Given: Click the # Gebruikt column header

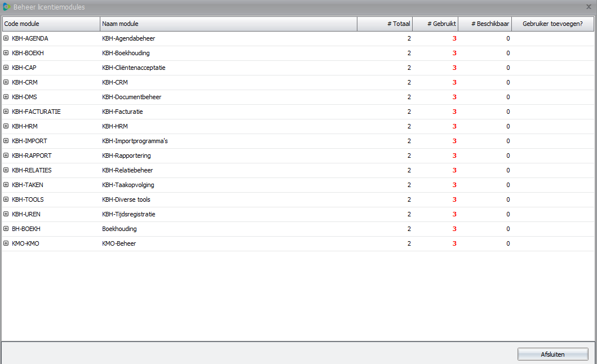Looking at the screenshot, I should [x=435, y=24].
